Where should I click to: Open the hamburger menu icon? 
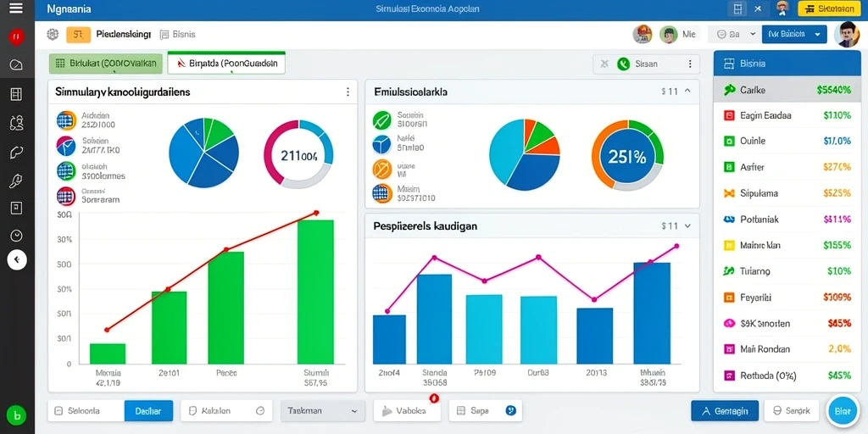[x=16, y=8]
